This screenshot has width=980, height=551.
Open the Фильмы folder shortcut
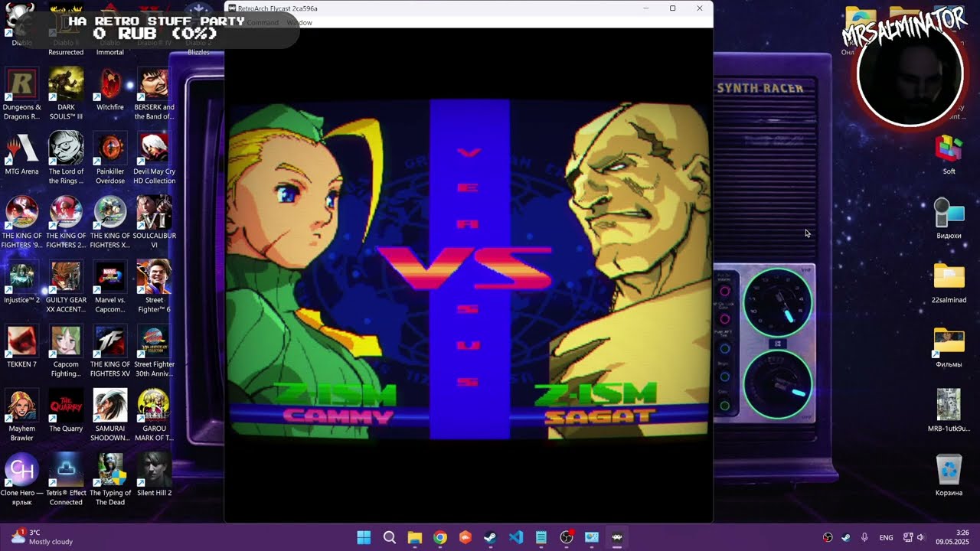pyautogui.click(x=949, y=347)
